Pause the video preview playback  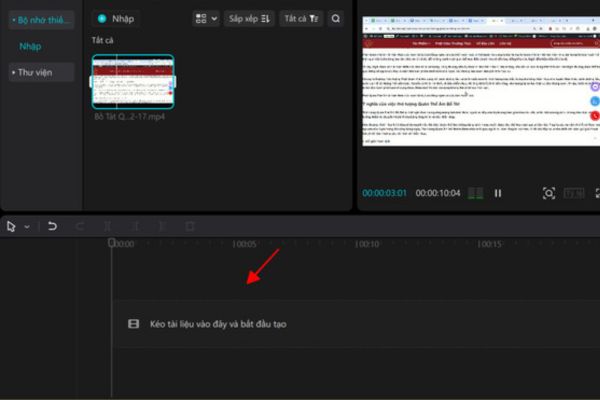[498, 193]
